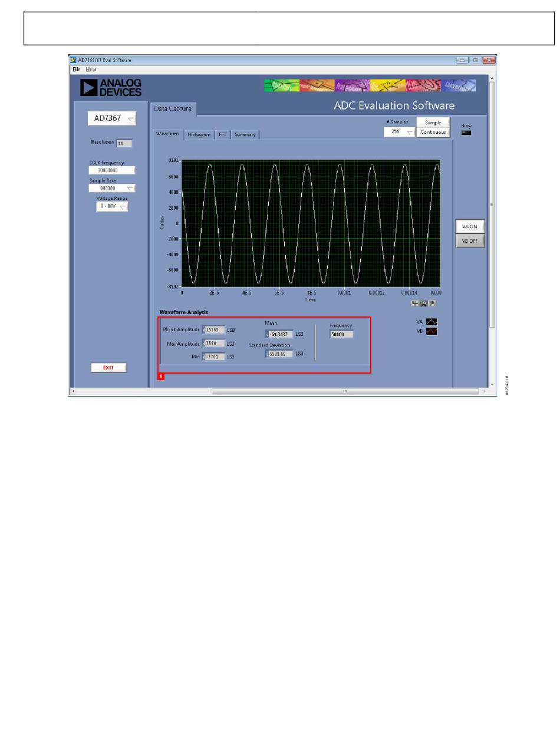This screenshot has height=739, width=560.
Task: Select the graph zoom magnifier tool
Action: [423, 303]
